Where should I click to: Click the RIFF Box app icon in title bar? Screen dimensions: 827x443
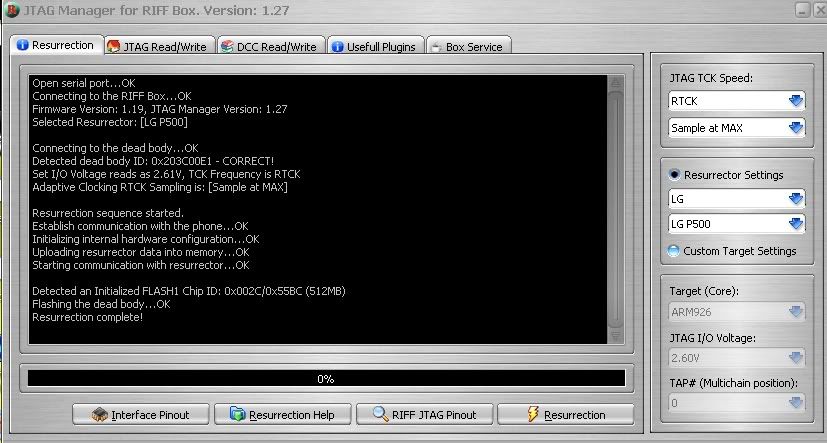(x=12, y=10)
